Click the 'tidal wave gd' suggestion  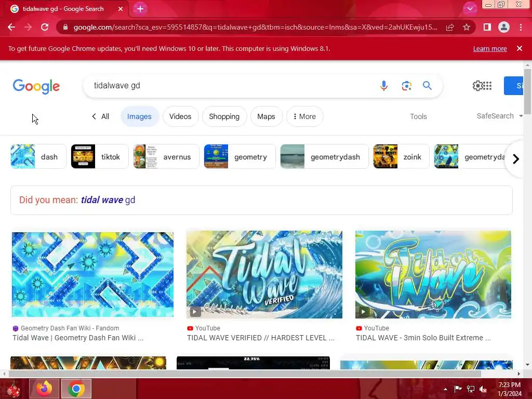pyautogui.click(x=108, y=200)
